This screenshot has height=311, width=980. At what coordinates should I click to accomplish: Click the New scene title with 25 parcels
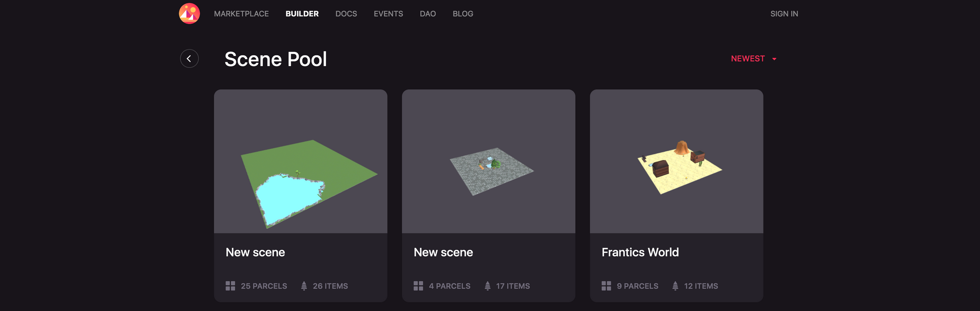coord(255,252)
